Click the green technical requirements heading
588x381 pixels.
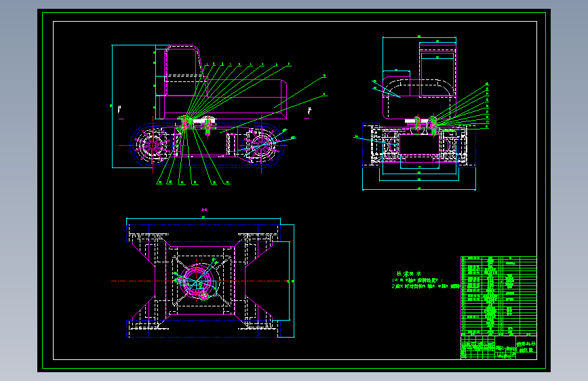coord(409,274)
